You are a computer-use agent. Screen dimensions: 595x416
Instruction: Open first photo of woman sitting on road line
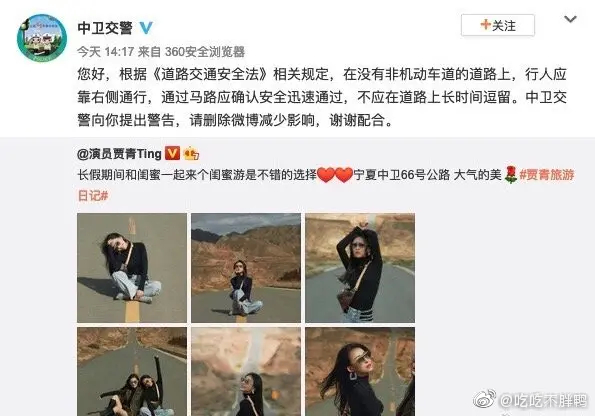[132, 268]
